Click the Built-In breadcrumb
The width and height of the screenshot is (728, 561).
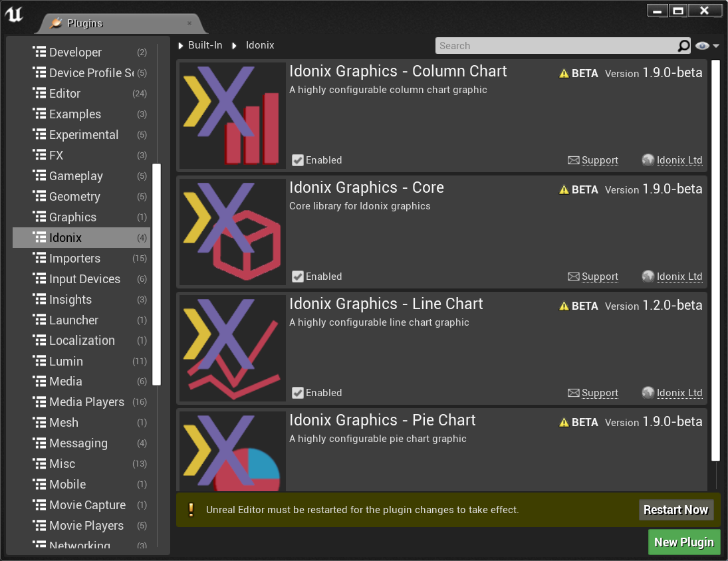[205, 45]
